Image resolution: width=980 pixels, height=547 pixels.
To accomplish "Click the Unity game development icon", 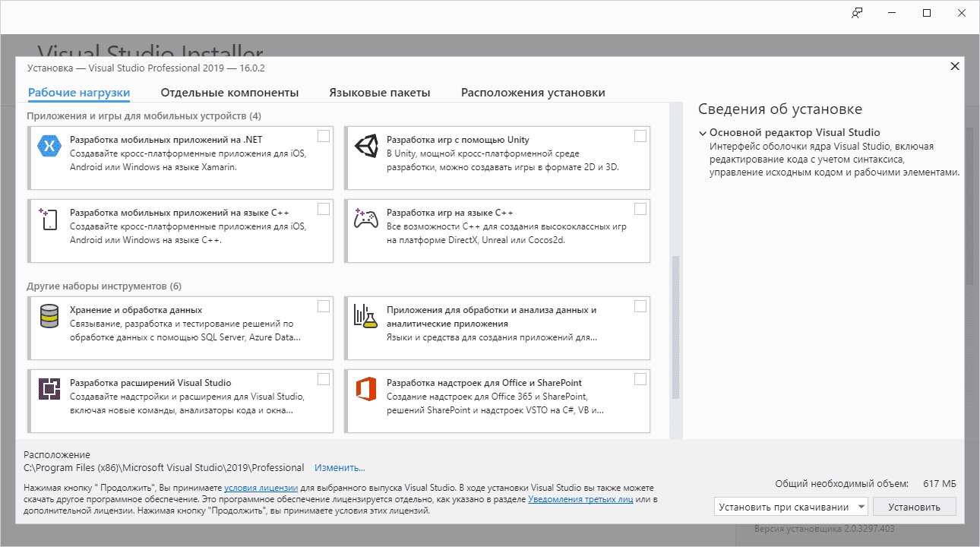I will [366, 146].
